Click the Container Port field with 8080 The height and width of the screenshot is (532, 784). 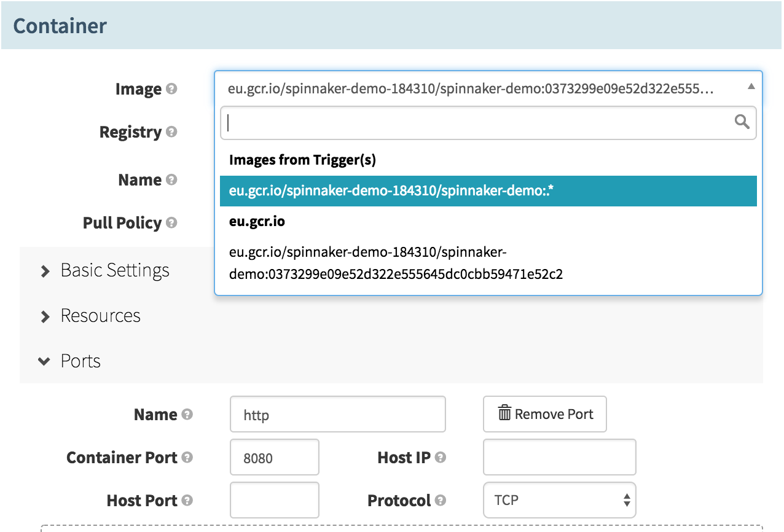click(275, 457)
